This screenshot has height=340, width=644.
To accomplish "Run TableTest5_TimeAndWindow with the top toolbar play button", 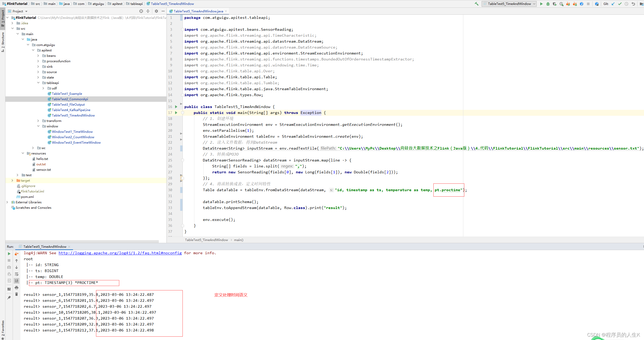I will pyautogui.click(x=541, y=4).
